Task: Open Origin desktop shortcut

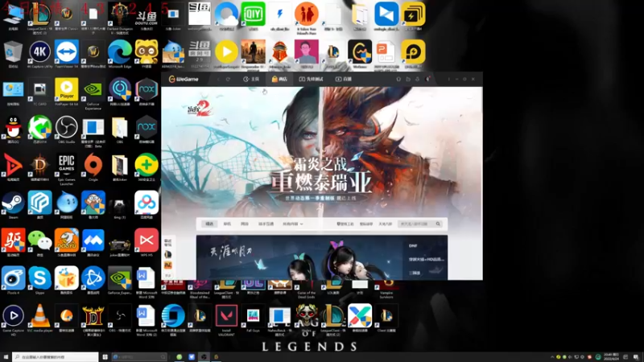Action: point(93,167)
